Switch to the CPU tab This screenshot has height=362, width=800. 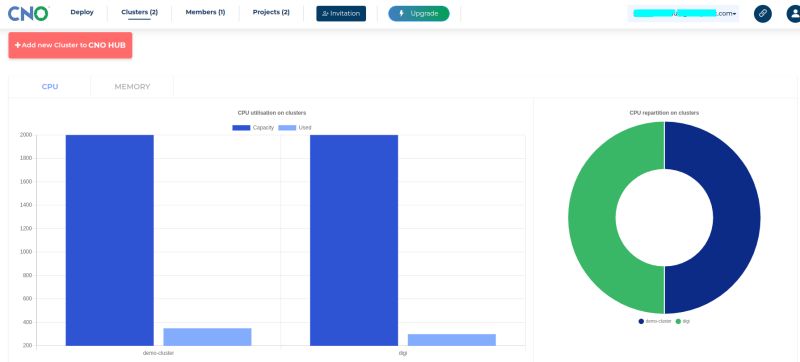(x=50, y=87)
